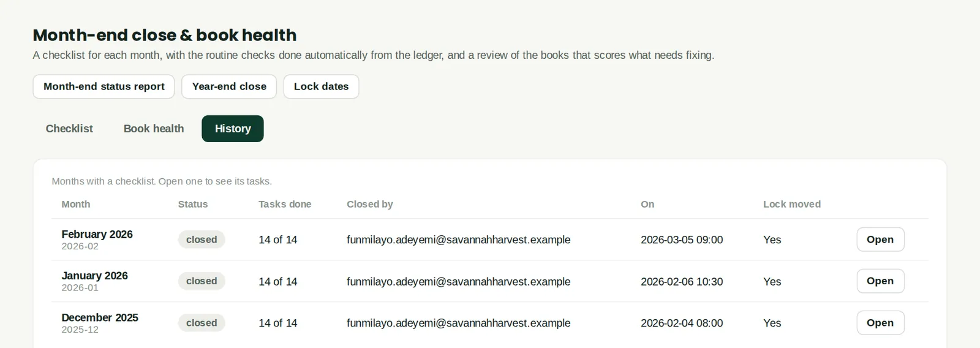Screen dimensions: 980x348
Task: Switch to the Checklist tab
Action: [x=69, y=129]
